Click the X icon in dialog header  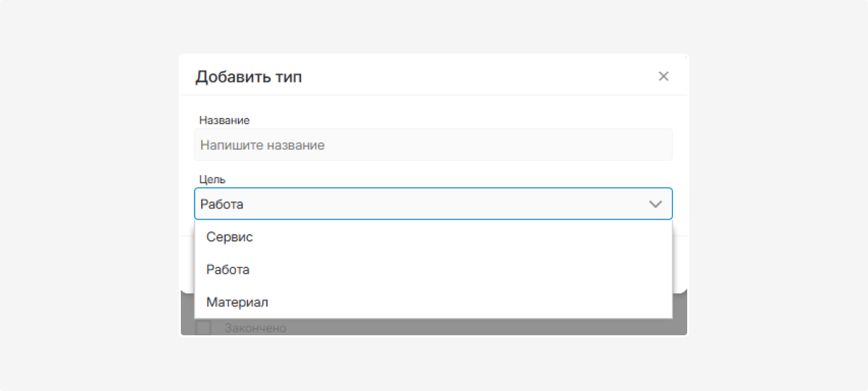click(663, 77)
